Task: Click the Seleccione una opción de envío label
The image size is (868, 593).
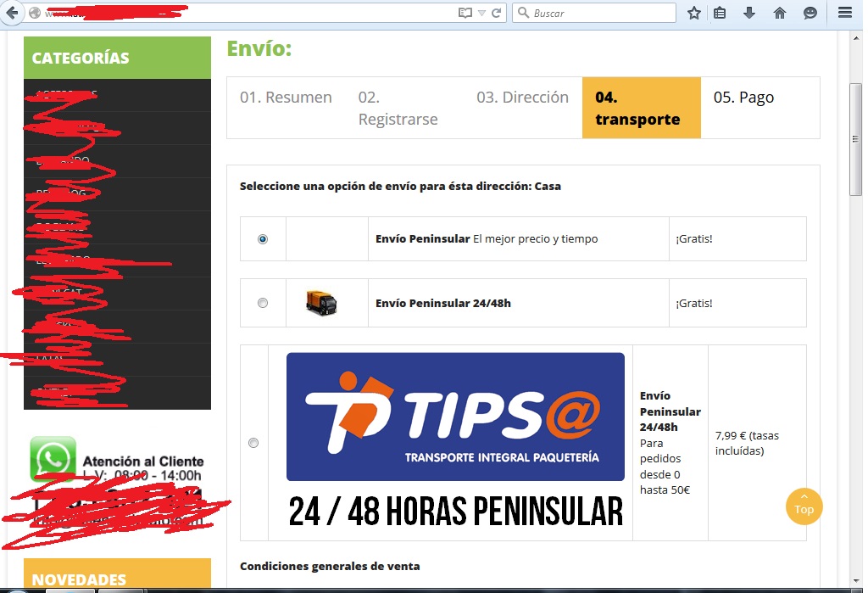Action: [x=400, y=186]
